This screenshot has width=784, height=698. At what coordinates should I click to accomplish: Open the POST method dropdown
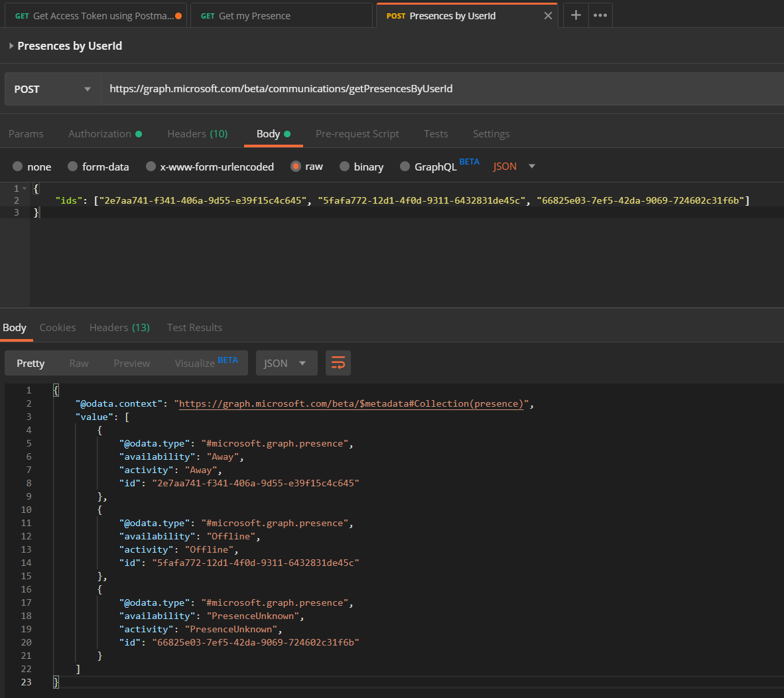click(52, 89)
